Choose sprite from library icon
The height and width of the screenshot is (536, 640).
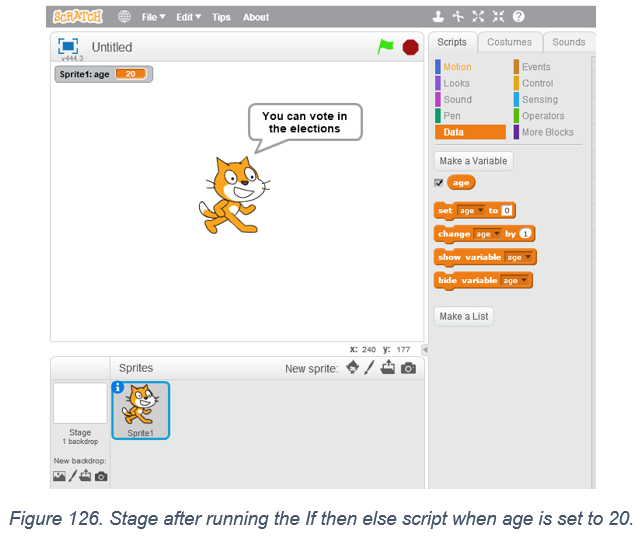click(x=353, y=367)
